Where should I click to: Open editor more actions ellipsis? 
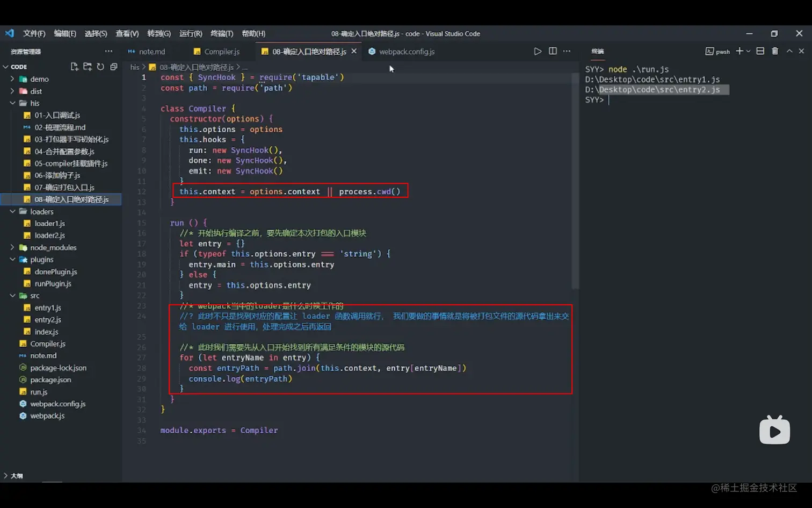coord(567,51)
